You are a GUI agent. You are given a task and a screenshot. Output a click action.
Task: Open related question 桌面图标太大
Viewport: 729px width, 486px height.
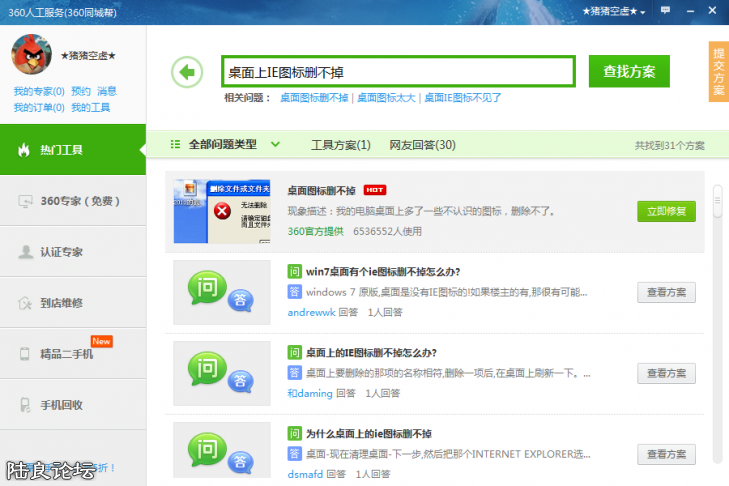pos(386,98)
